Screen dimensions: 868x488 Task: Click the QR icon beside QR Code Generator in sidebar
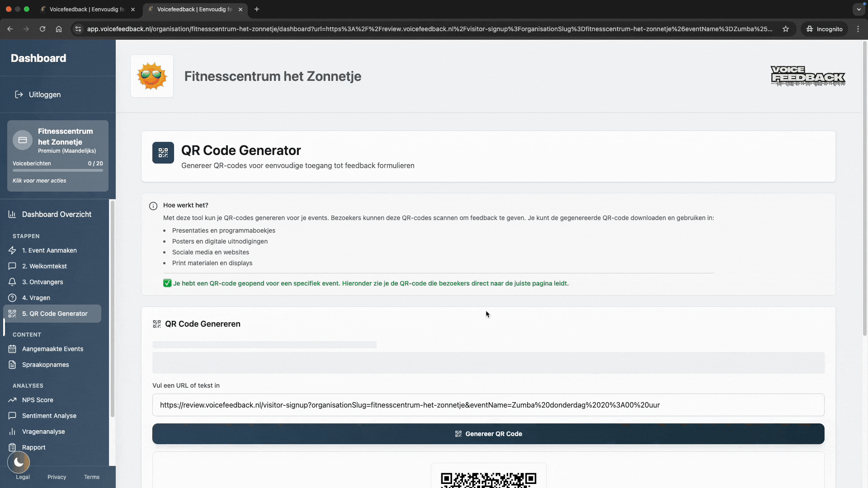pyautogui.click(x=12, y=314)
